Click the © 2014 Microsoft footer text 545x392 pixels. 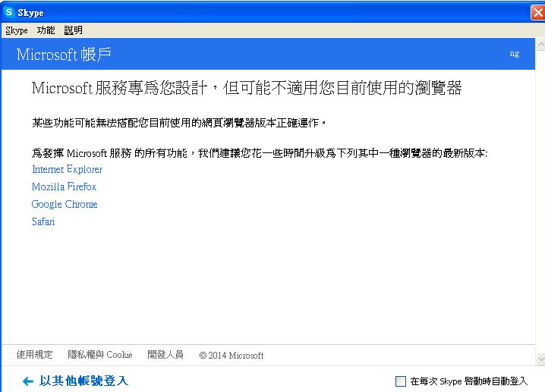(232, 356)
